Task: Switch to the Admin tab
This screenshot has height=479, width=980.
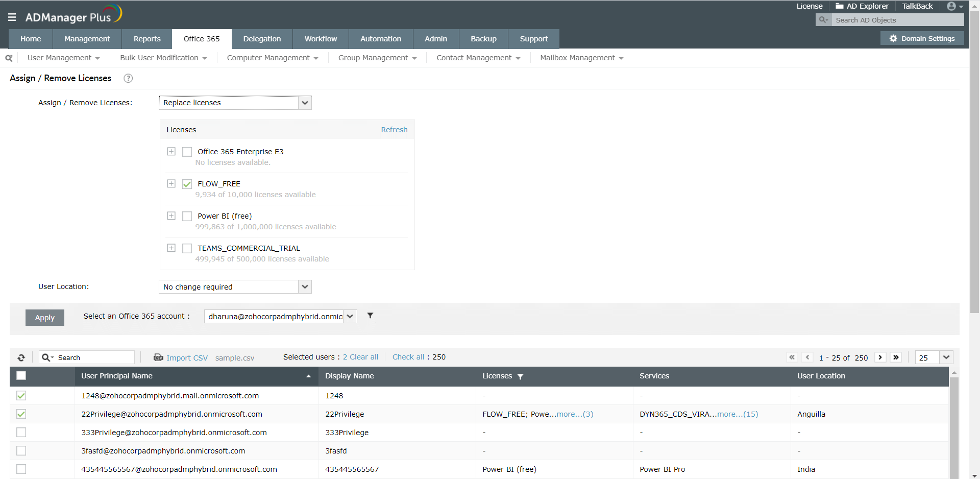Action: pos(436,39)
